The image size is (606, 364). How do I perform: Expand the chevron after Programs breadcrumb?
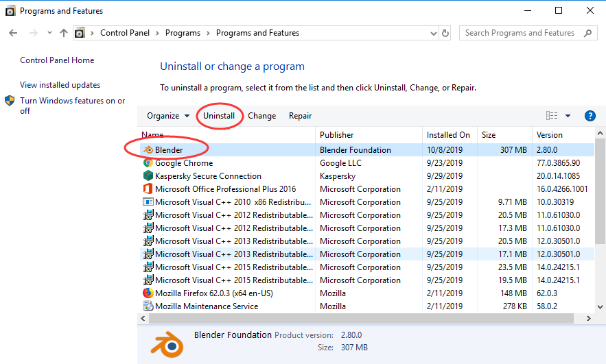click(208, 33)
